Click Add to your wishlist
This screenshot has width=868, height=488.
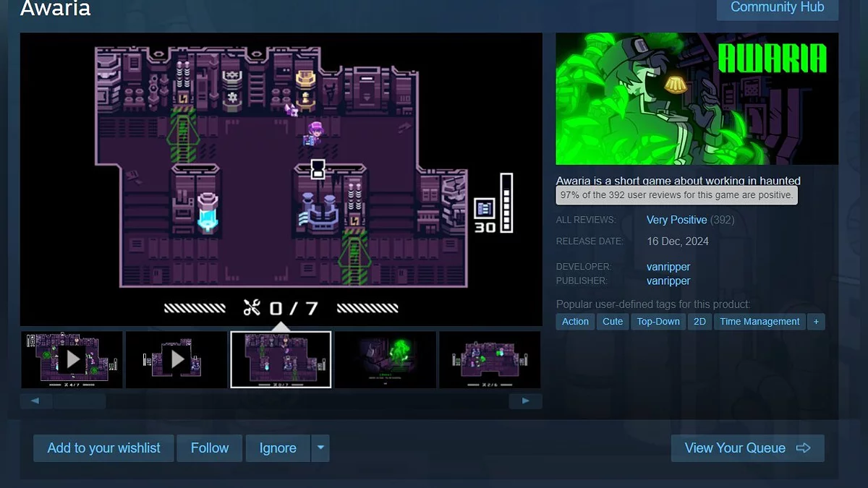(x=103, y=448)
